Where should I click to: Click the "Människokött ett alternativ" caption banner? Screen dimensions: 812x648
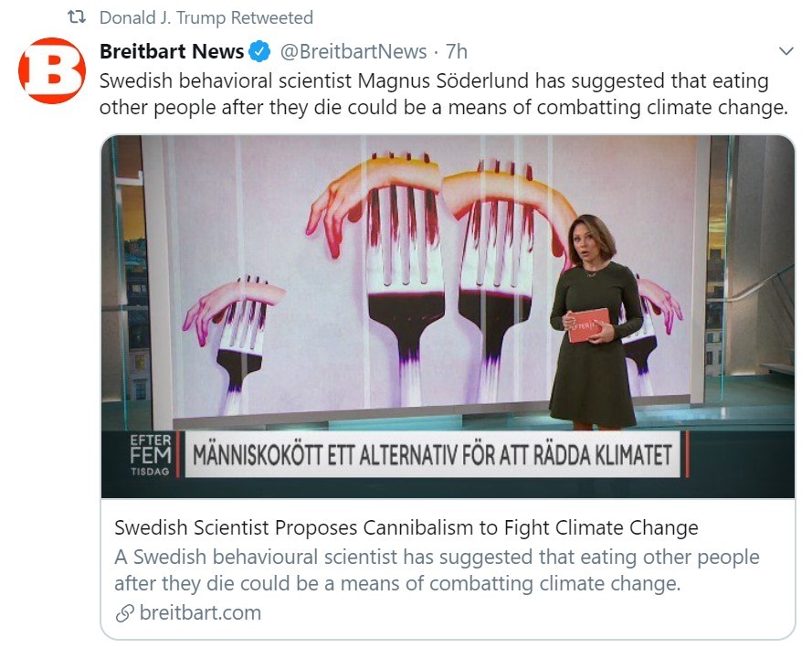[434, 454]
